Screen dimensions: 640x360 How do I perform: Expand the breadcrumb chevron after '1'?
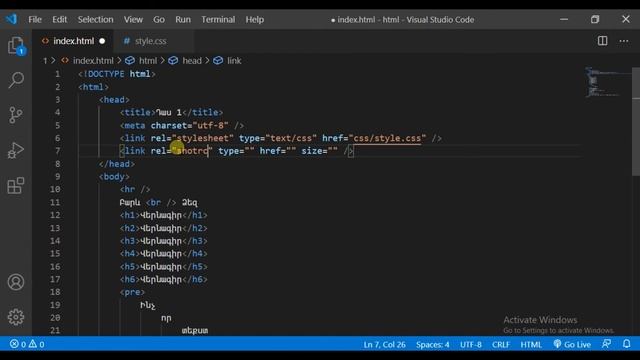[x=53, y=60]
